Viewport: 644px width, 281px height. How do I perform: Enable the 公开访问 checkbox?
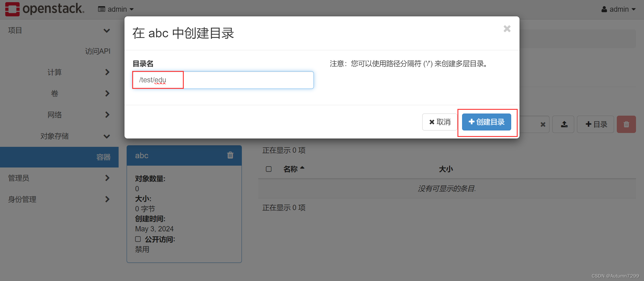[x=138, y=239]
